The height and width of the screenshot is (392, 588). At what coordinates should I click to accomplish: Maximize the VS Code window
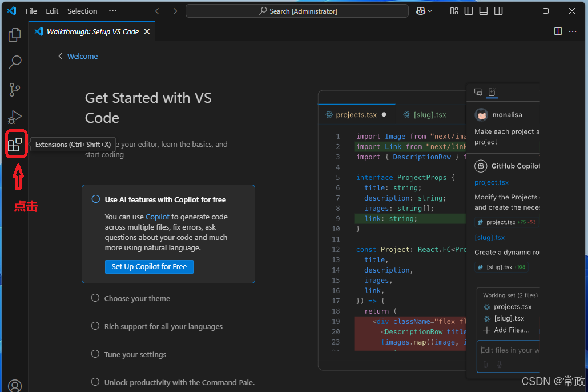(x=546, y=11)
